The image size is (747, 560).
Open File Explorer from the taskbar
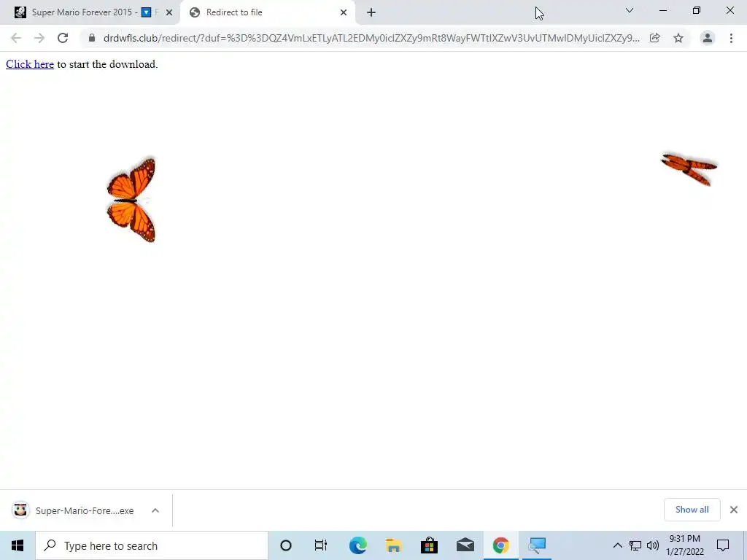(x=393, y=545)
